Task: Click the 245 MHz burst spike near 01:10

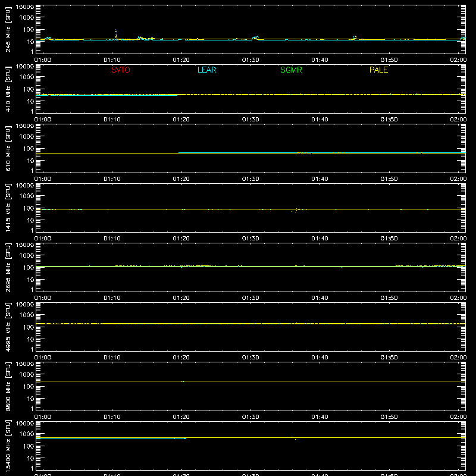Action: point(115,34)
